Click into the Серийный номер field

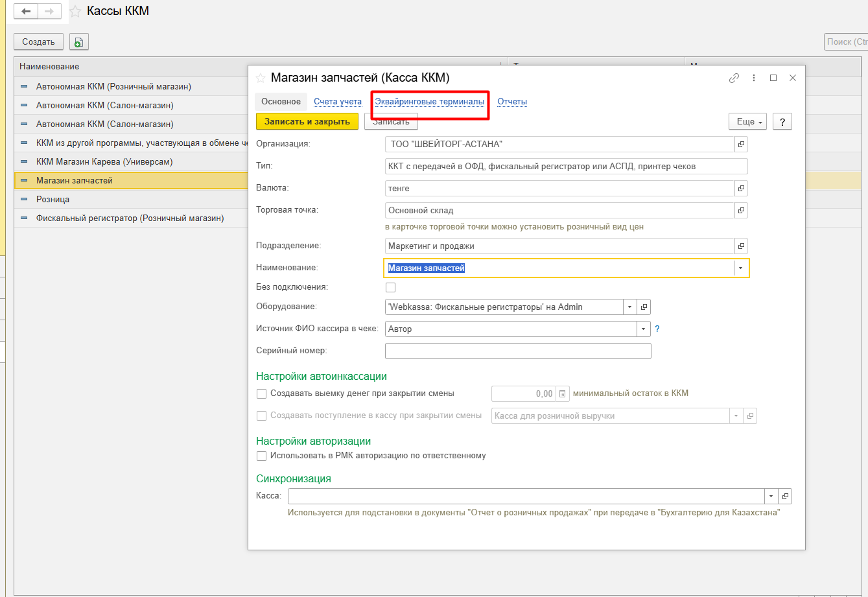517,351
